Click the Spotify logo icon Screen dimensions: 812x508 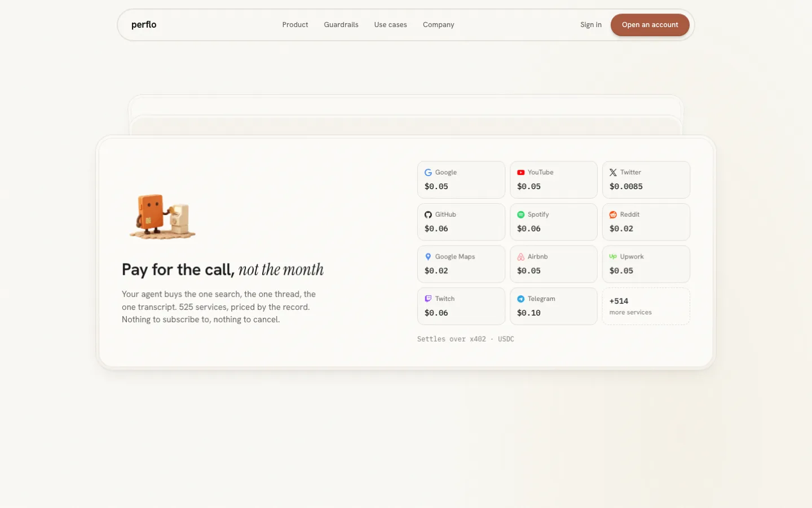pos(520,214)
